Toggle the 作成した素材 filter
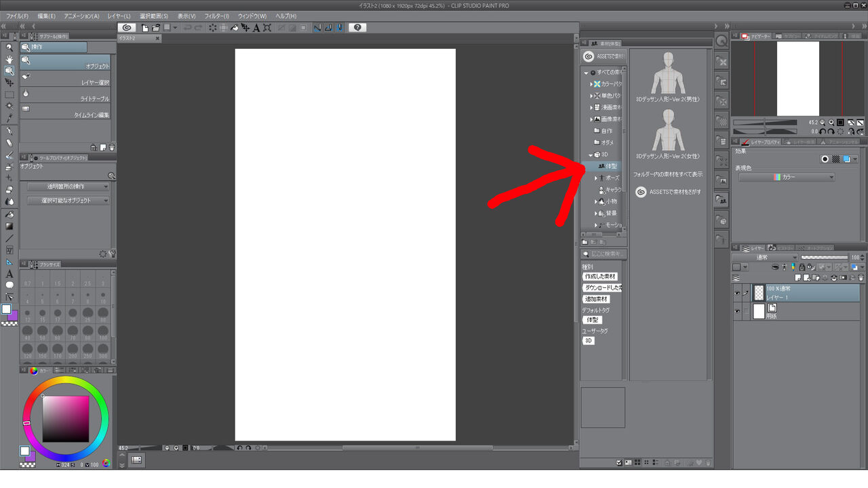The height and width of the screenshot is (488, 868). [600, 277]
